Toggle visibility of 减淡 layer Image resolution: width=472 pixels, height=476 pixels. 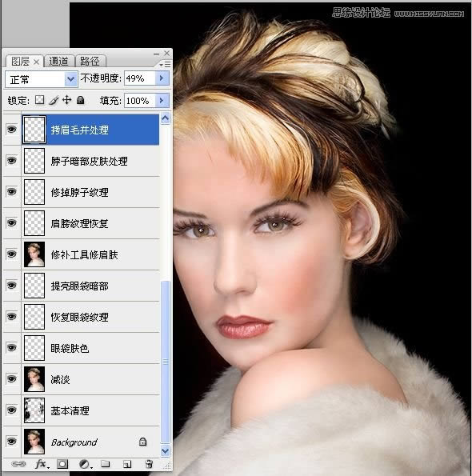click(11, 379)
